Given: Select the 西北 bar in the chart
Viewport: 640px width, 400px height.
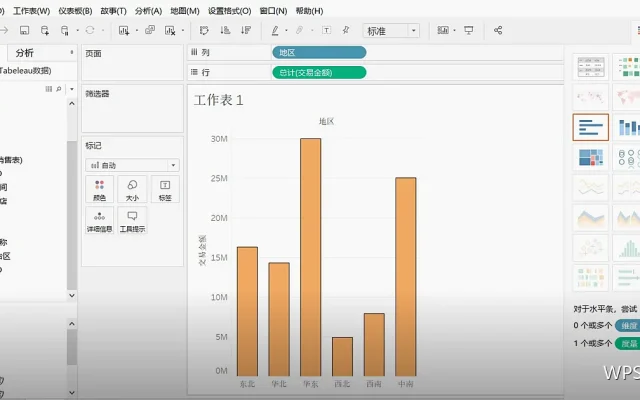Looking at the screenshot, I should coord(342,357).
